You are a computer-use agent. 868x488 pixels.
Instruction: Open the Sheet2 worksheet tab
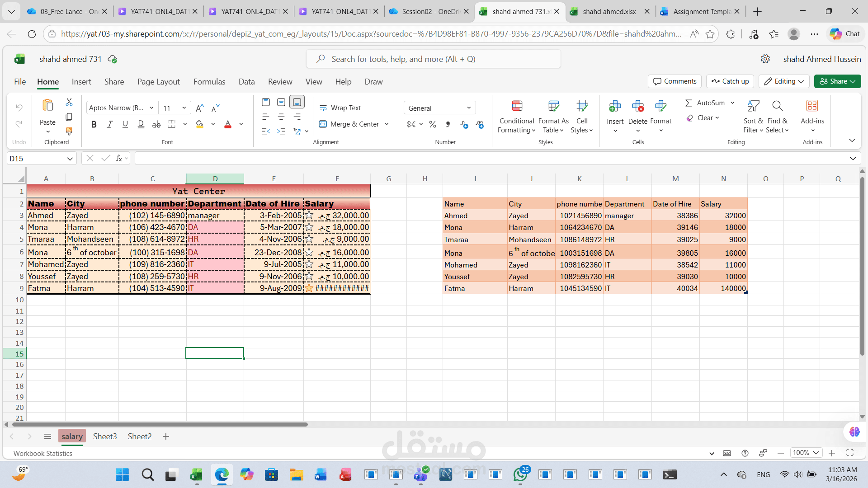pos(139,436)
